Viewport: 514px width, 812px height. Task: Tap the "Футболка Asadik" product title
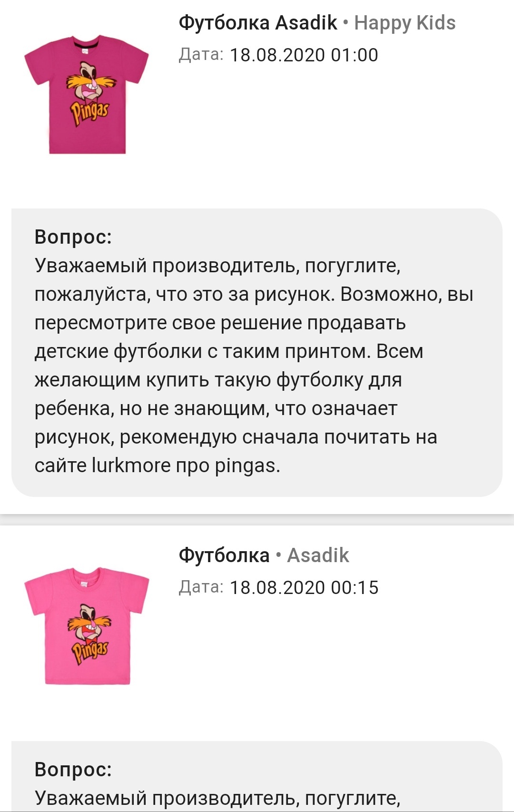point(257,23)
